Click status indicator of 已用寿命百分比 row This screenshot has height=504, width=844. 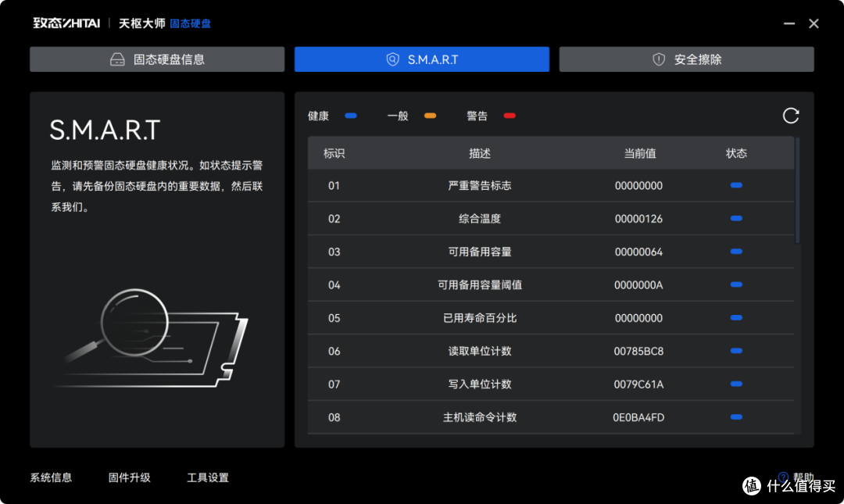click(736, 318)
